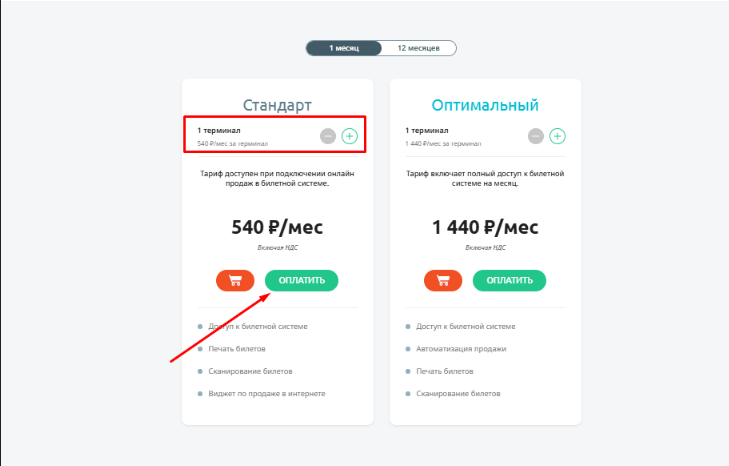Select the Оптимальный plan title
The width and height of the screenshot is (729, 466).
point(485,105)
